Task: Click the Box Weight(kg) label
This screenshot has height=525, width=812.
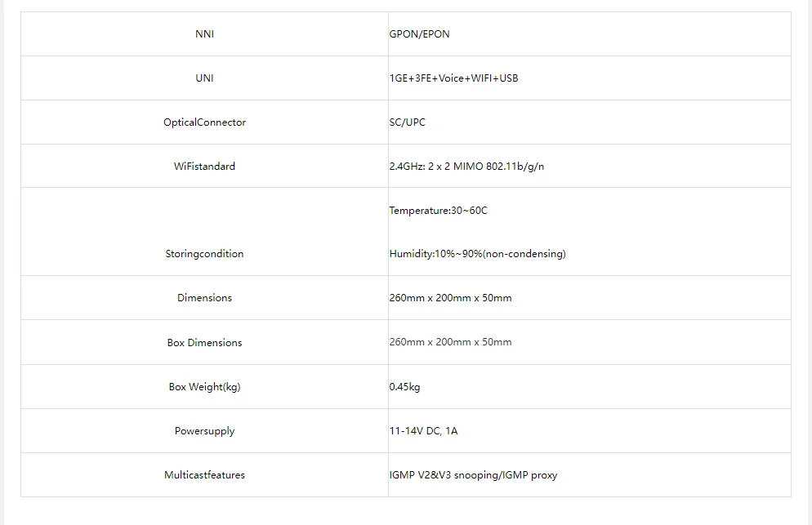Action: (x=204, y=387)
